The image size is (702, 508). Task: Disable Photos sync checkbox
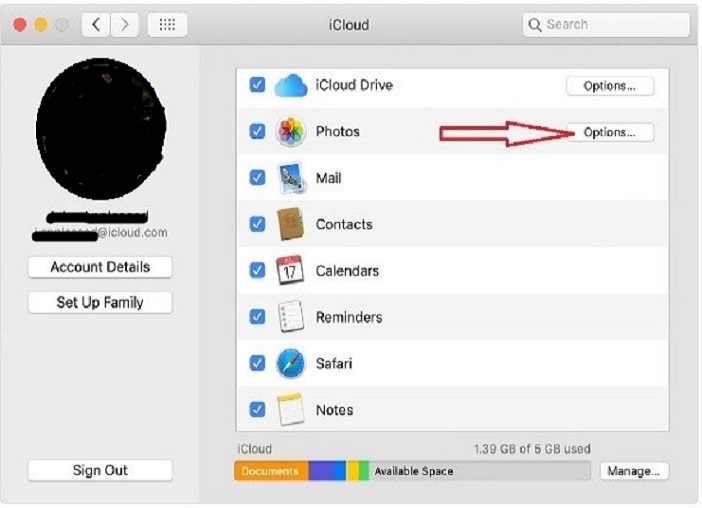pyautogui.click(x=257, y=132)
